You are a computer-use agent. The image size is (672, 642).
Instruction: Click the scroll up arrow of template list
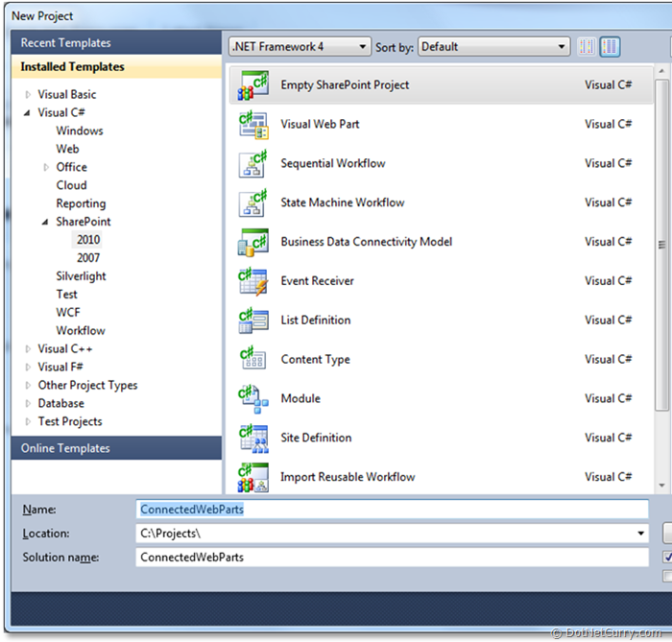(661, 71)
